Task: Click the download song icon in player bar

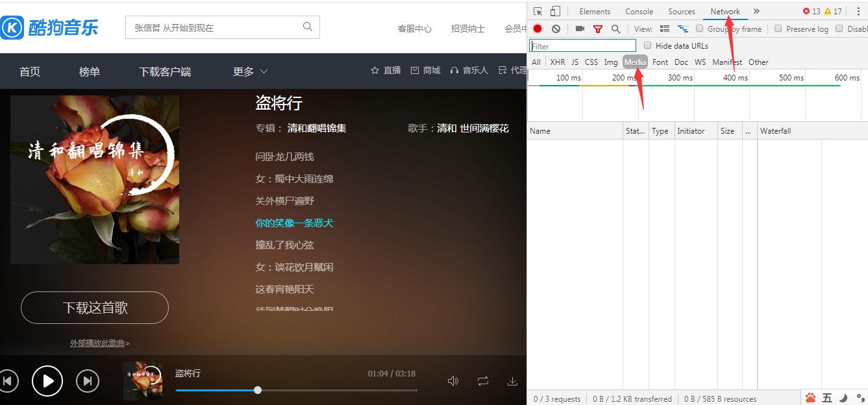Action: pos(512,381)
